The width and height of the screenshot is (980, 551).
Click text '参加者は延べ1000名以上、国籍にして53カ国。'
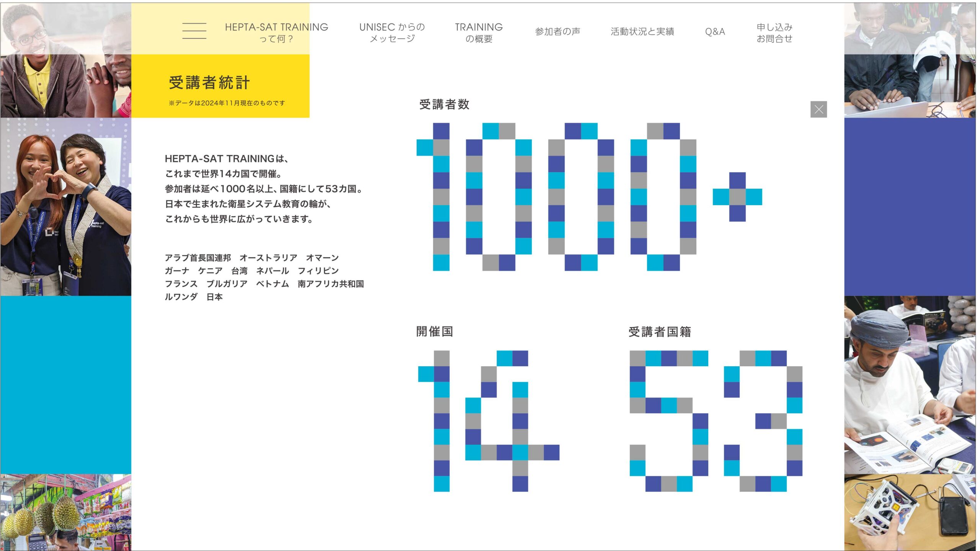264,189
